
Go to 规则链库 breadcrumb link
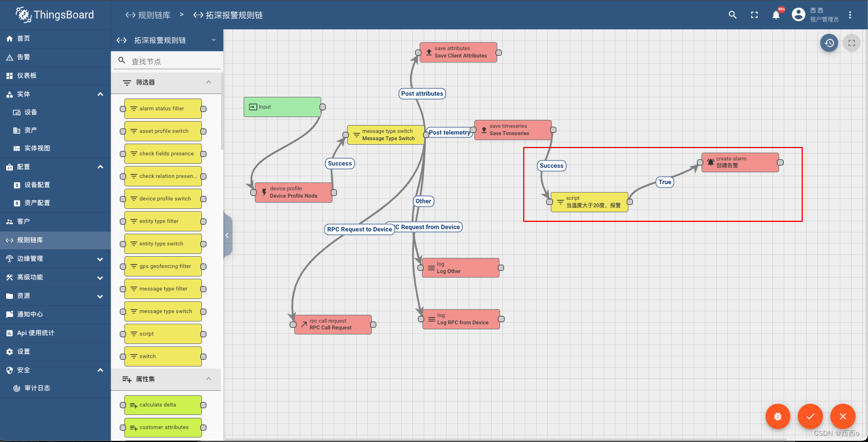point(148,15)
